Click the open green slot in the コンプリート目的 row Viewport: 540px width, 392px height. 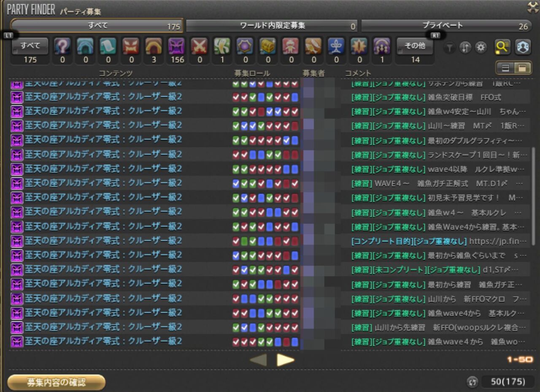click(x=244, y=241)
